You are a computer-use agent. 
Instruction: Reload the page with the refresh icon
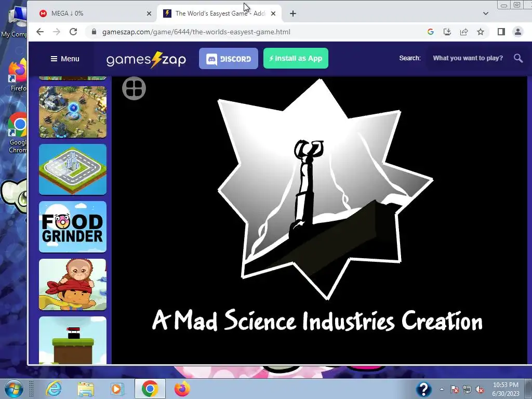pyautogui.click(x=73, y=32)
